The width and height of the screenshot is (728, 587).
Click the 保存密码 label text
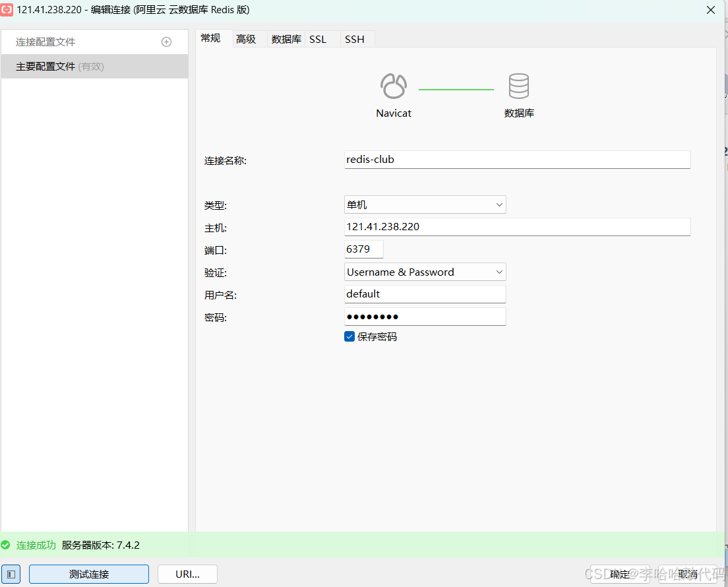tap(377, 337)
